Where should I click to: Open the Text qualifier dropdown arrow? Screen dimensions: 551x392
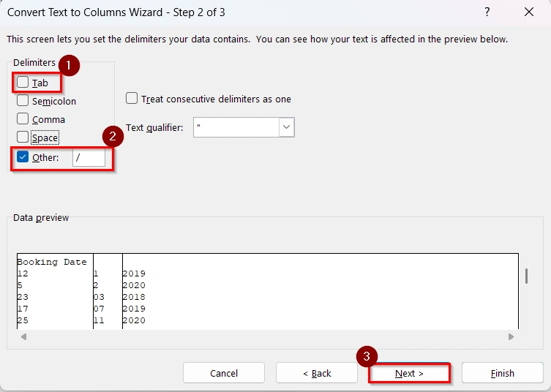286,127
